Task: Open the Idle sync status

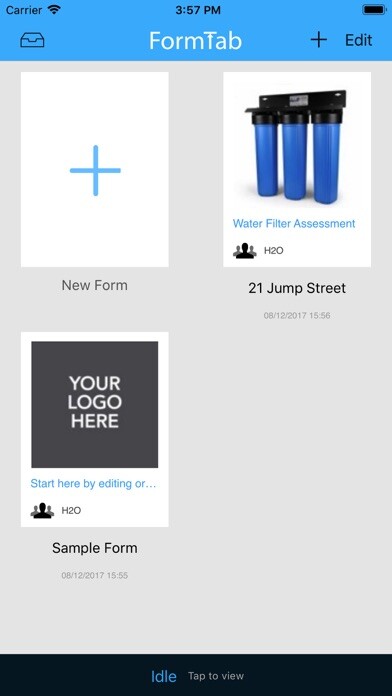Action: [164, 676]
